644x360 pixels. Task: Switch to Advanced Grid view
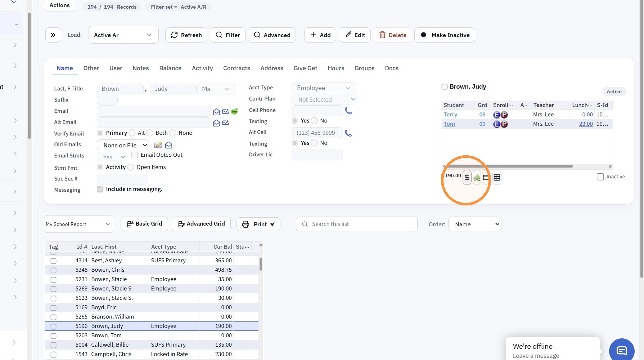coord(202,224)
